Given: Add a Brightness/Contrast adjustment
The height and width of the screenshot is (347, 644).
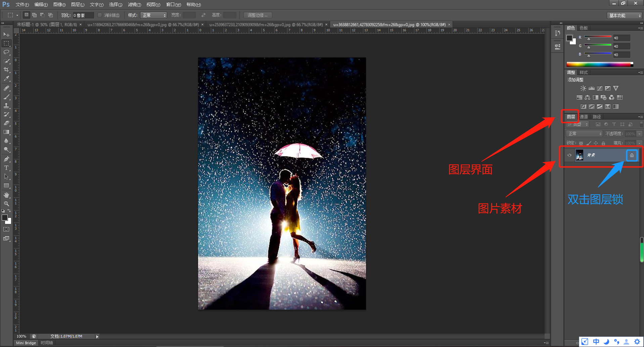Looking at the screenshot, I should pos(584,88).
